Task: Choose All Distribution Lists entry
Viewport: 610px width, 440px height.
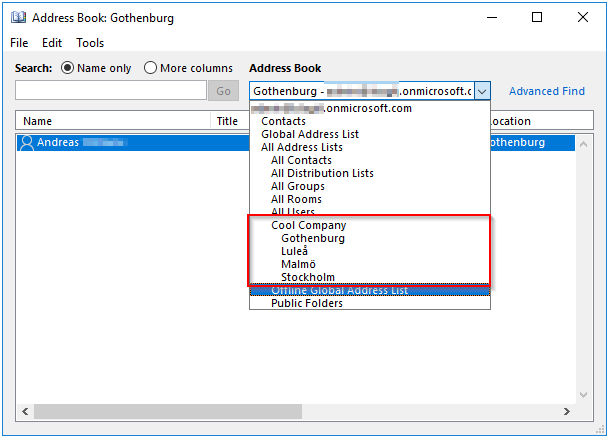Action: click(322, 173)
